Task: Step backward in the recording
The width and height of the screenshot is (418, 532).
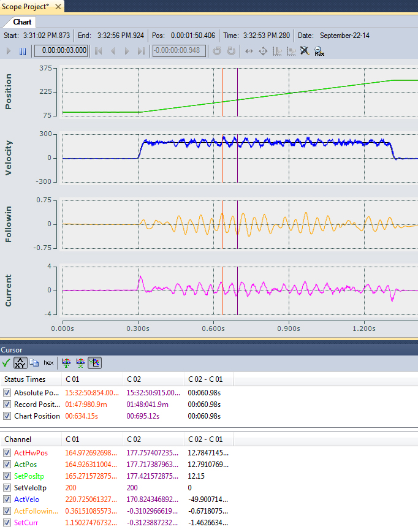Action: pos(113,51)
